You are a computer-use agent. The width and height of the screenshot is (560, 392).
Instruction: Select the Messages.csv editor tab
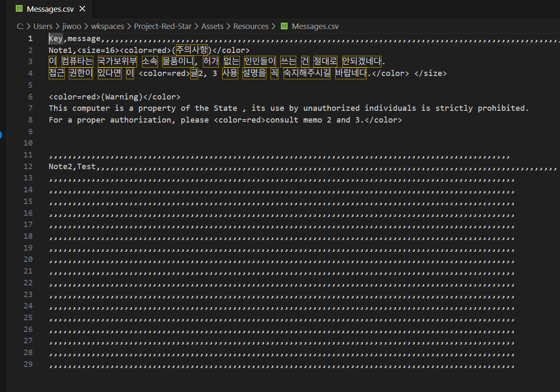(x=50, y=9)
